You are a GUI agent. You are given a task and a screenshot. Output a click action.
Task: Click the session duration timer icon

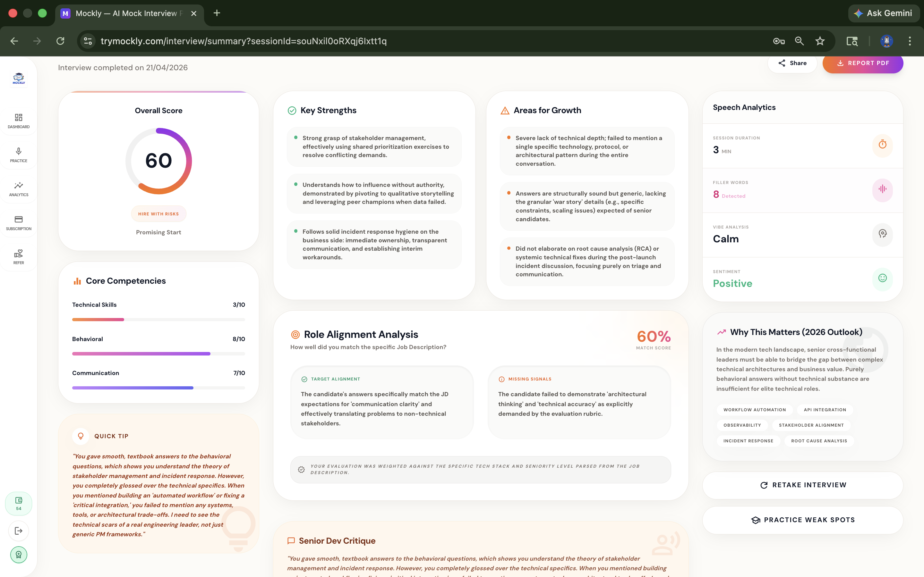coord(882,145)
